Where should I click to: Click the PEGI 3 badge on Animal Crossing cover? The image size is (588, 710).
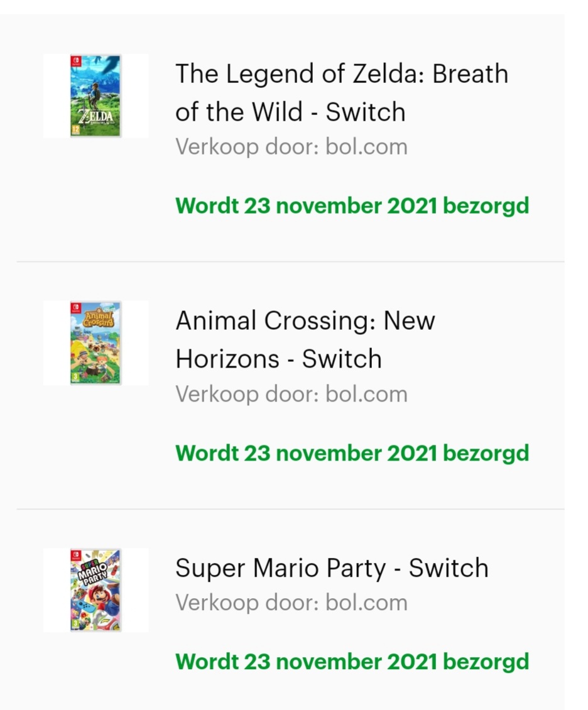75,376
